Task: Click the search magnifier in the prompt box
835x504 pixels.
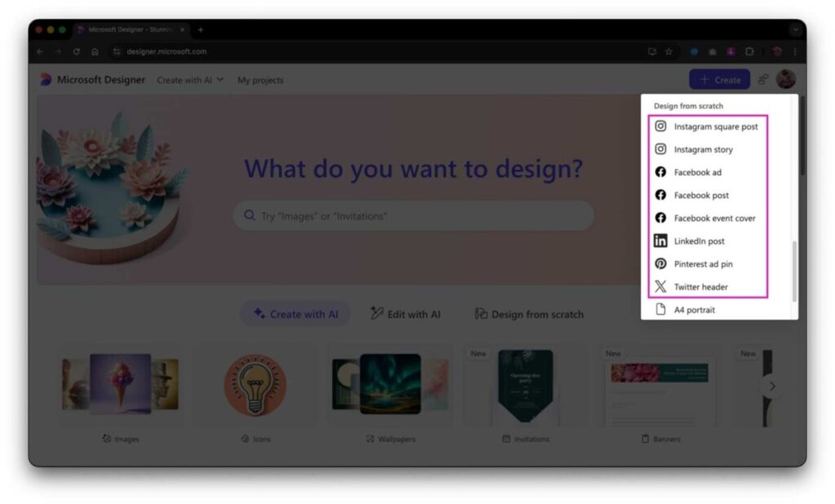Action: click(249, 215)
